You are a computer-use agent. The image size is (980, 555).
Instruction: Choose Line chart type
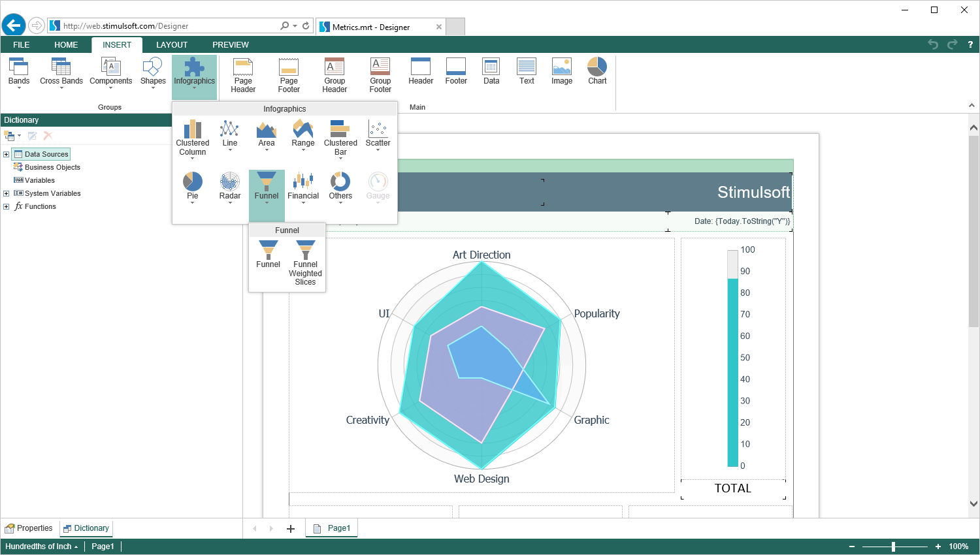click(230, 136)
